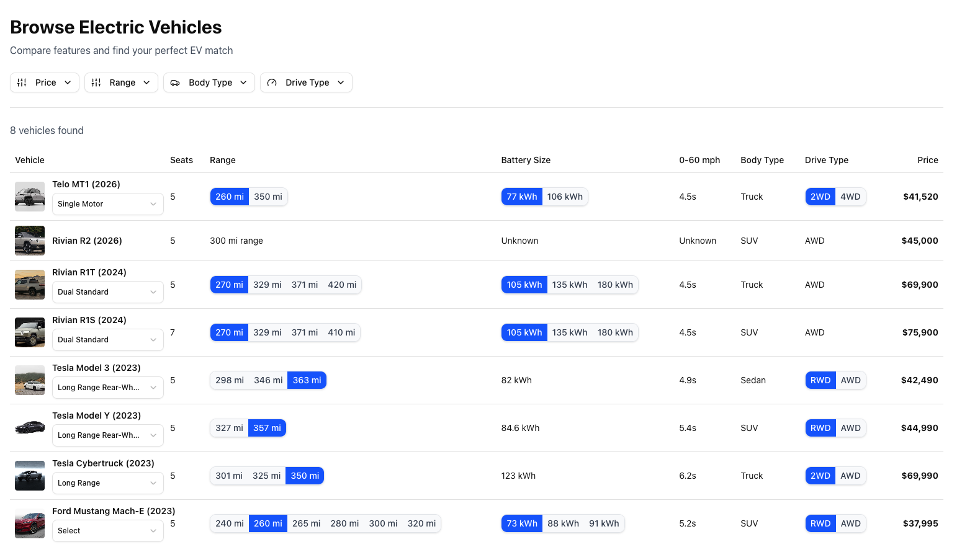The height and width of the screenshot is (560, 962).
Task: Select 260 mi range for Telo MT1
Action: [x=230, y=197]
